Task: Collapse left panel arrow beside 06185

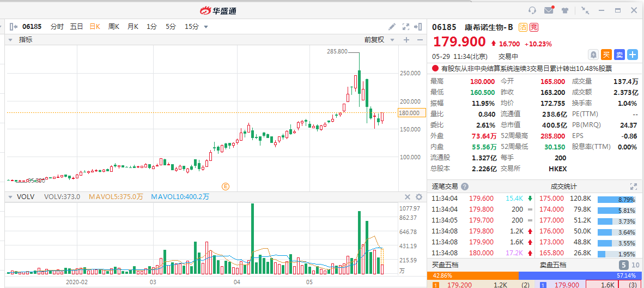Action: [13, 27]
